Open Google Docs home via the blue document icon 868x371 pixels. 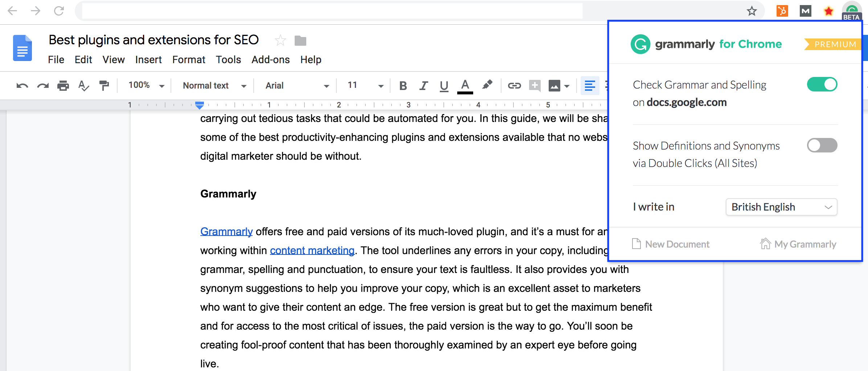(x=22, y=48)
